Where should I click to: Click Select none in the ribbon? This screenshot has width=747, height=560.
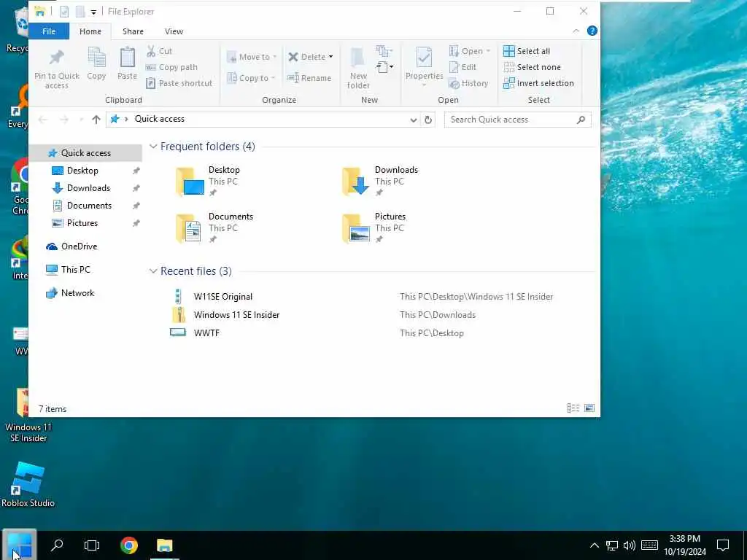tap(532, 67)
